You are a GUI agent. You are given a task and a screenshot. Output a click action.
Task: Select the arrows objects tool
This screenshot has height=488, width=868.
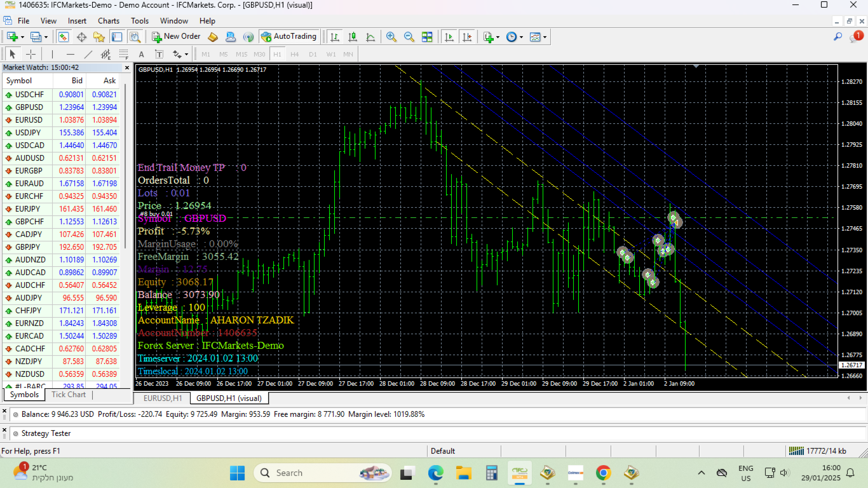tap(177, 54)
